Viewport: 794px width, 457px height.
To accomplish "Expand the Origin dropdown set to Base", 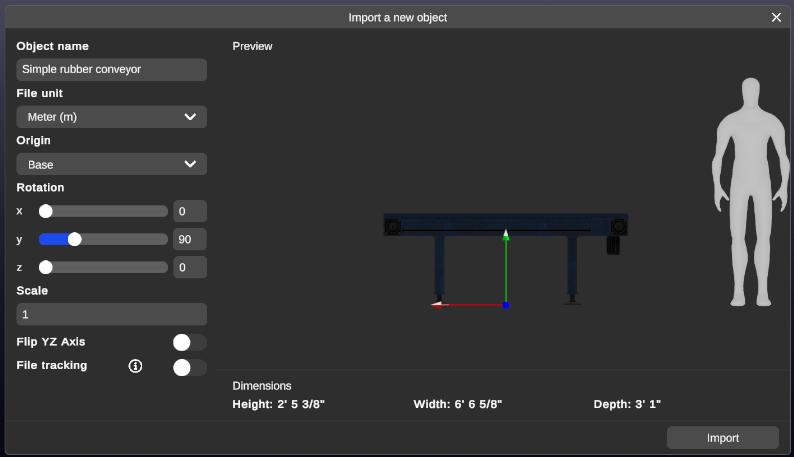I will point(111,164).
